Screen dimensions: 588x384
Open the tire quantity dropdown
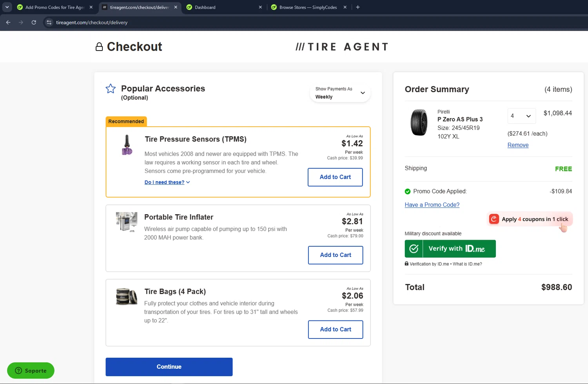point(522,116)
